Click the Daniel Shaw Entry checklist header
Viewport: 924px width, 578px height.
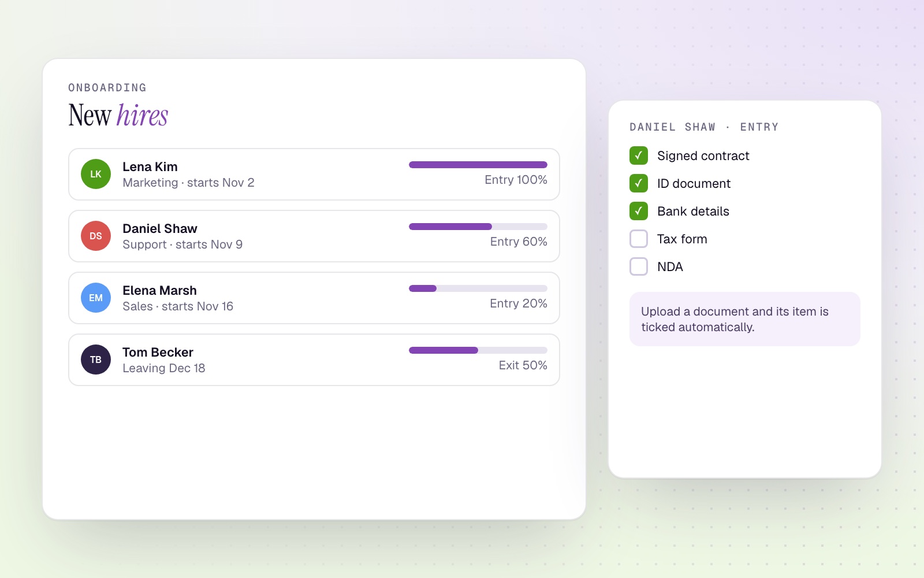pyautogui.click(x=704, y=127)
